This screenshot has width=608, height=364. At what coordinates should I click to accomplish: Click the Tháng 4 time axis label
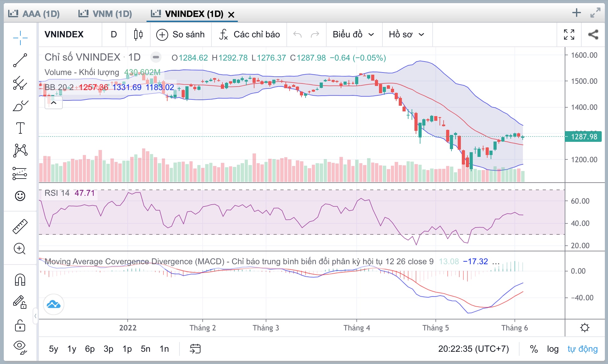(357, 328)
